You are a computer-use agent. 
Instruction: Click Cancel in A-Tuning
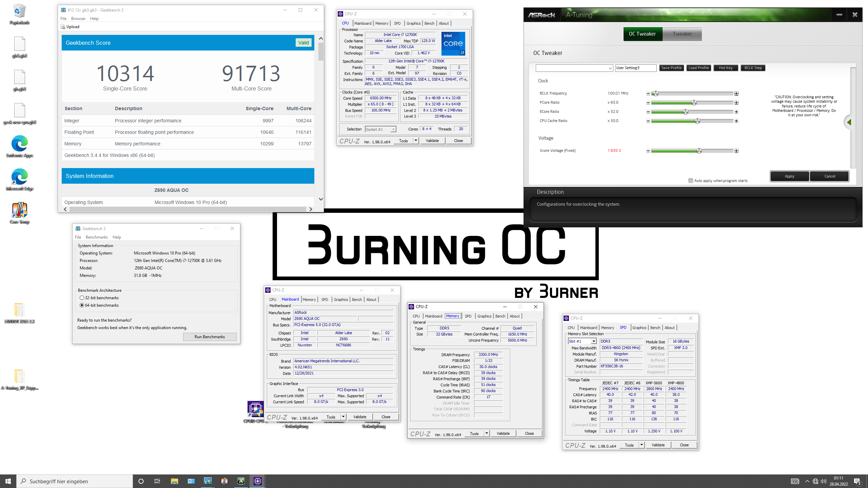[x=830, y=176]
